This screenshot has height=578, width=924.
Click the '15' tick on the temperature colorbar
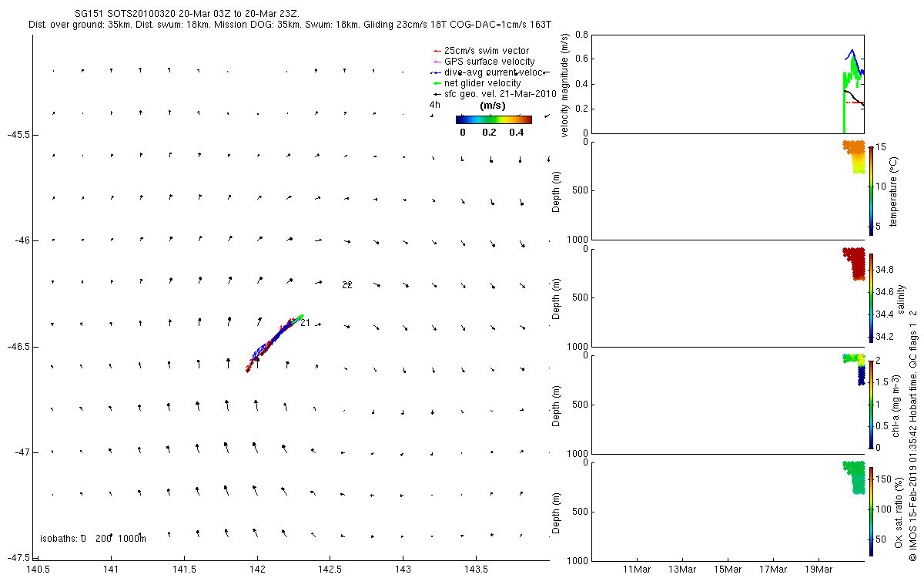pyautogui.click(x=882, y=147)
